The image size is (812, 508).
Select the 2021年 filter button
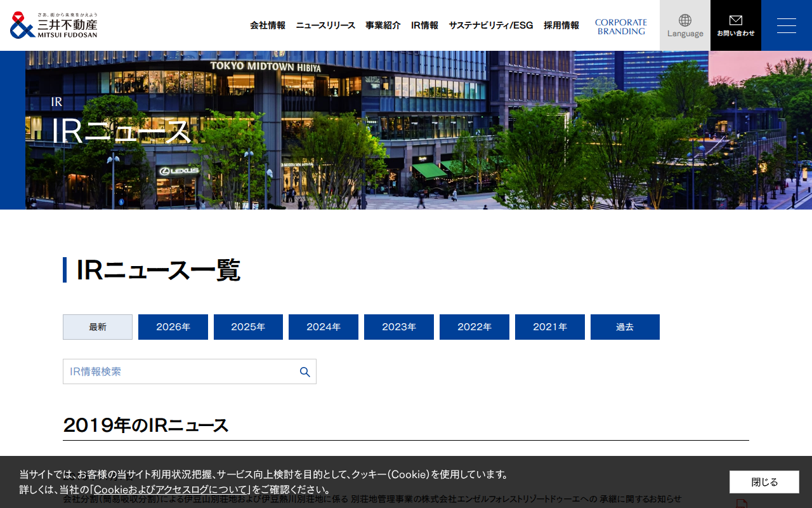550,327
